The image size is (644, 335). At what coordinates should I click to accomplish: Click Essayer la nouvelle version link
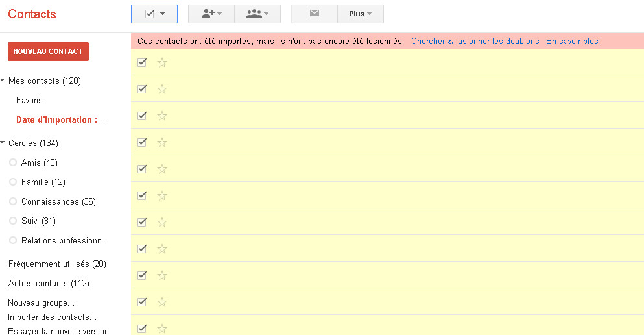pyautogui.click(x=58, y=331)
